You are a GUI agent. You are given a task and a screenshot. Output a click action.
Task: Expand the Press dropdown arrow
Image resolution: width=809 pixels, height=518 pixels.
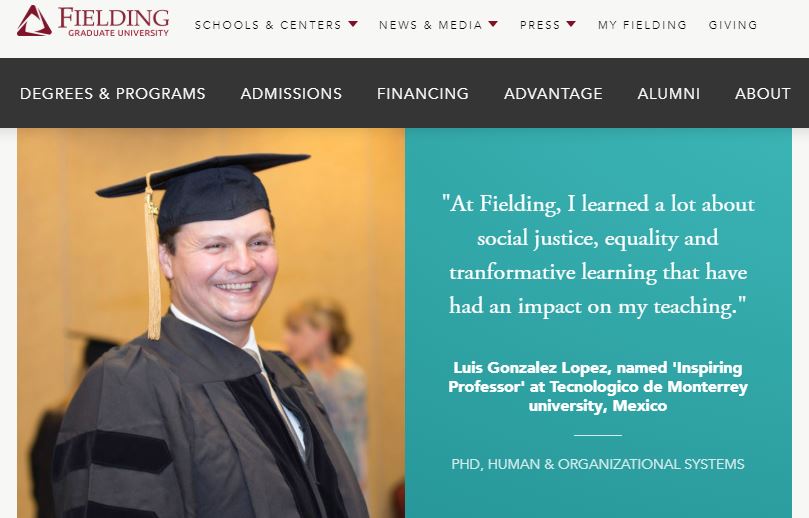(x=571, y=24)
